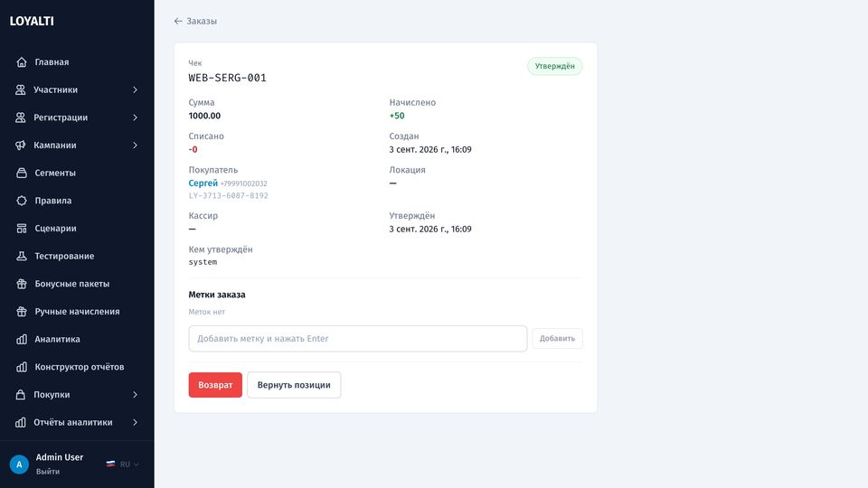Expand the Регистрации submenu chevron

coord(135,117)
